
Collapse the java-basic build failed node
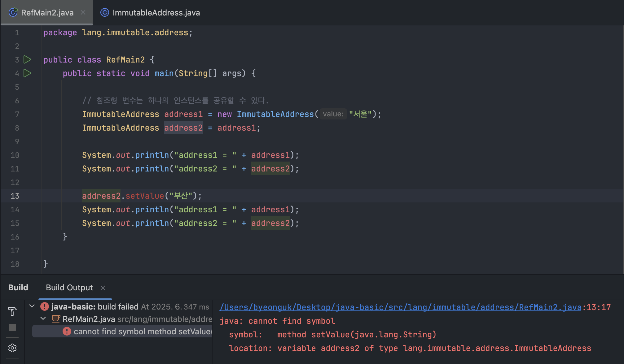[x=32, y=306]
